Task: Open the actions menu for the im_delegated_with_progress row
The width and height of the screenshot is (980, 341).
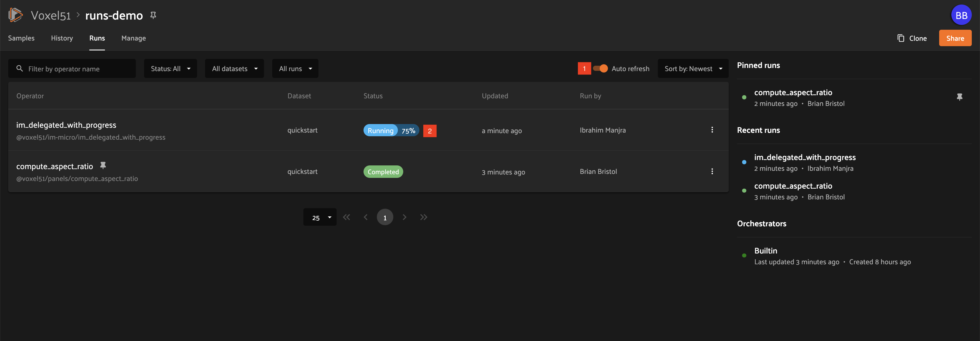Action: coord(712,130)
